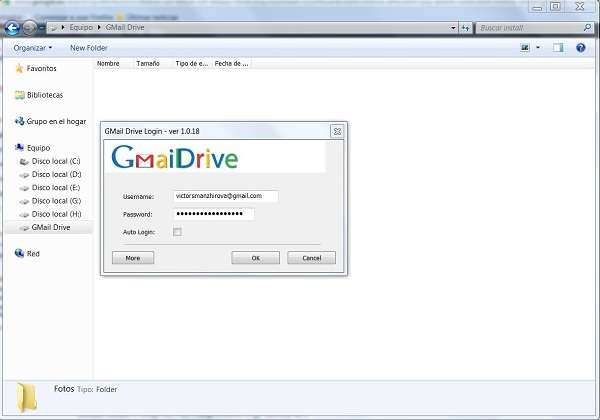The width and height of the screenshot is (600, 420).
Task: Select GMail Drive in the navigation pane
Action: [51, 227]
